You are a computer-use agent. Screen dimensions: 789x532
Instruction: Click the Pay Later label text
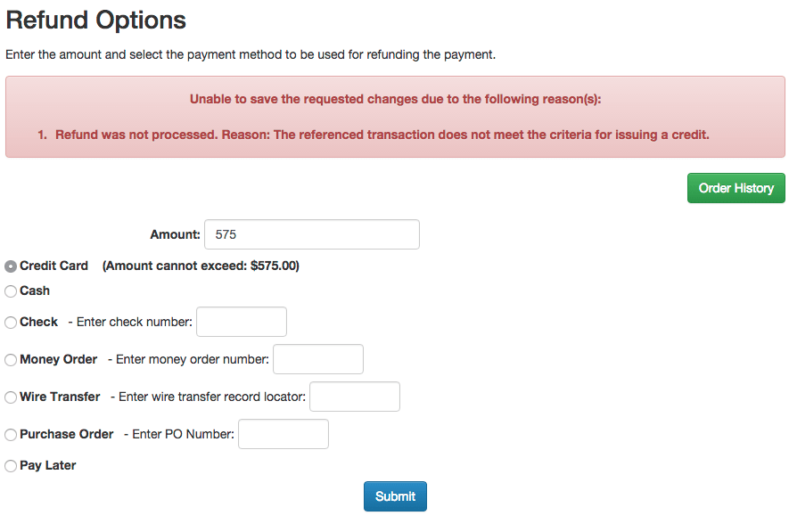46,465
